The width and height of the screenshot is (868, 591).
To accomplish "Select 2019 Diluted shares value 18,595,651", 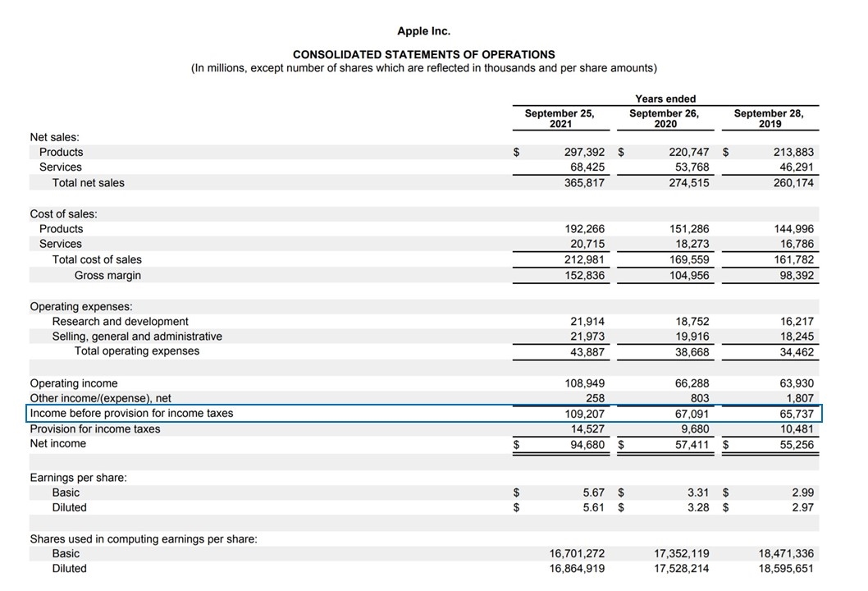I will [x=786, y=568].
